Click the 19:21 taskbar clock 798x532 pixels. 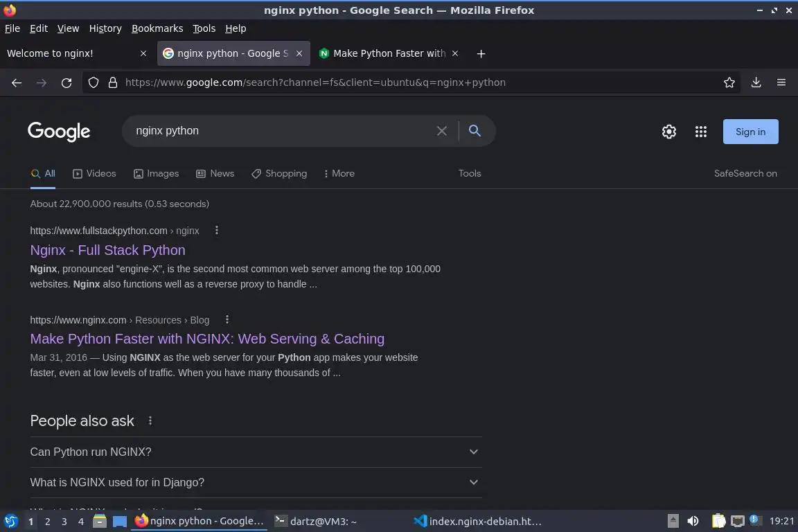coord(781,522)
